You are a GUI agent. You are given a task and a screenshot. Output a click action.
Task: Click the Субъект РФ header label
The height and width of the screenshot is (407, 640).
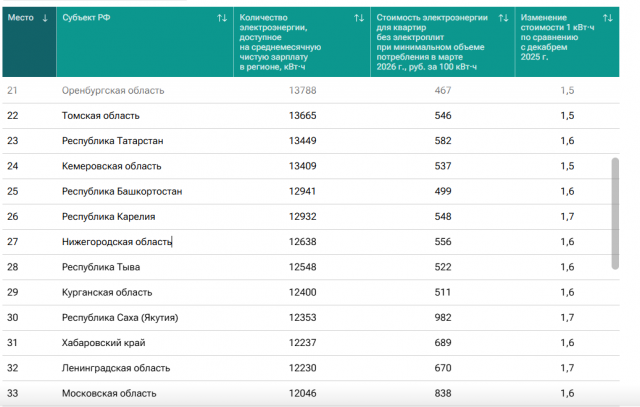click(x=86, y=18)
